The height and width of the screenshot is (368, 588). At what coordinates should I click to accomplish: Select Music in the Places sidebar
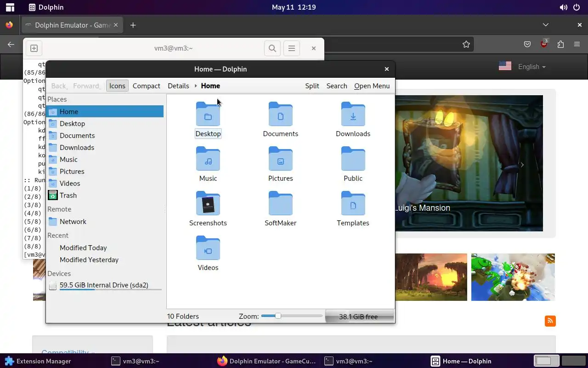click(105, 159)
